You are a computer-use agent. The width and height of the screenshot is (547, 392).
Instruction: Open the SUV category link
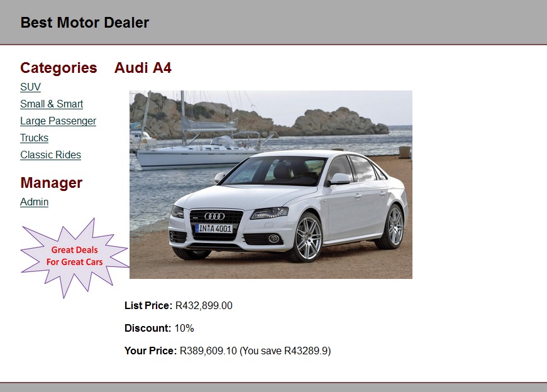click(30, 87)
